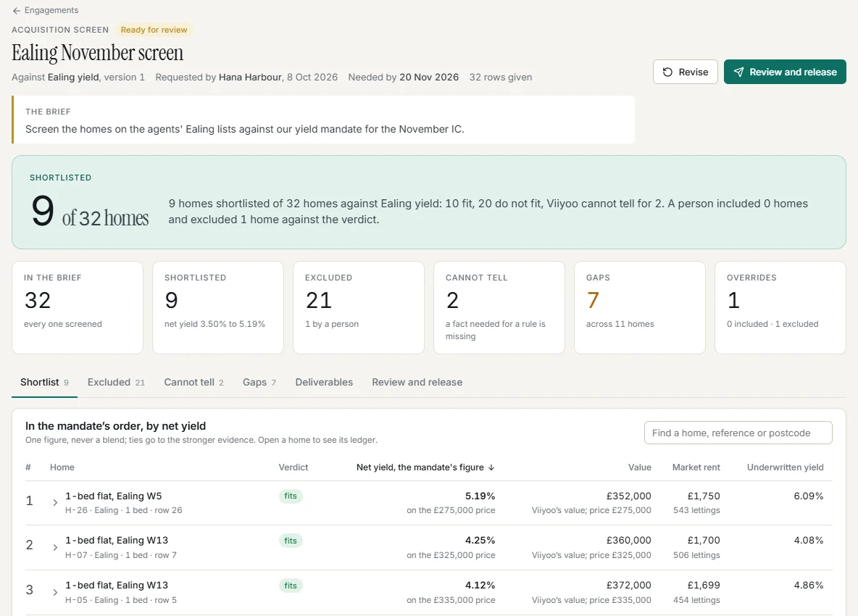Click the Excluded 21 summary card
The width and height of the screenshot is (858, 616).
[359, 307]
